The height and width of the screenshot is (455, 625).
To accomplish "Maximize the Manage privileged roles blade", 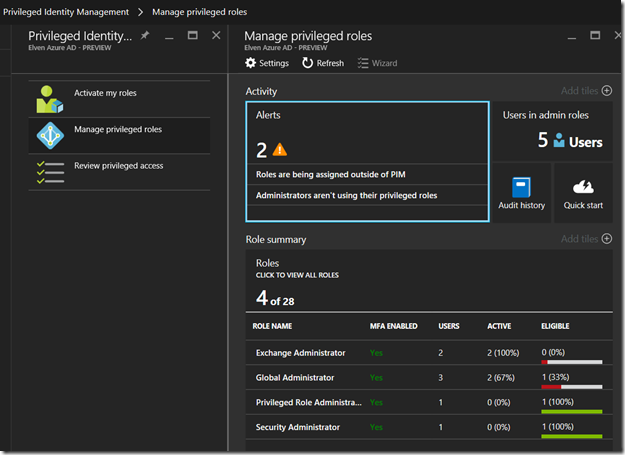I will (595, 35).
